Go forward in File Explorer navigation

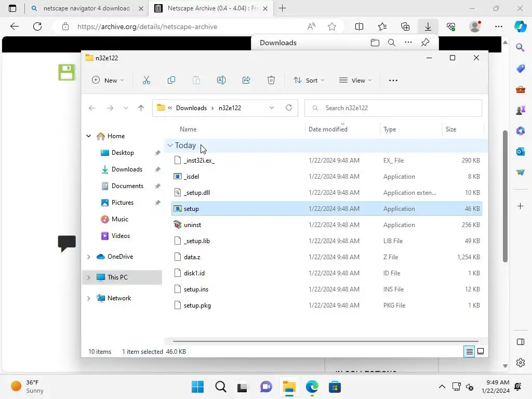click(x=110, y=108)
